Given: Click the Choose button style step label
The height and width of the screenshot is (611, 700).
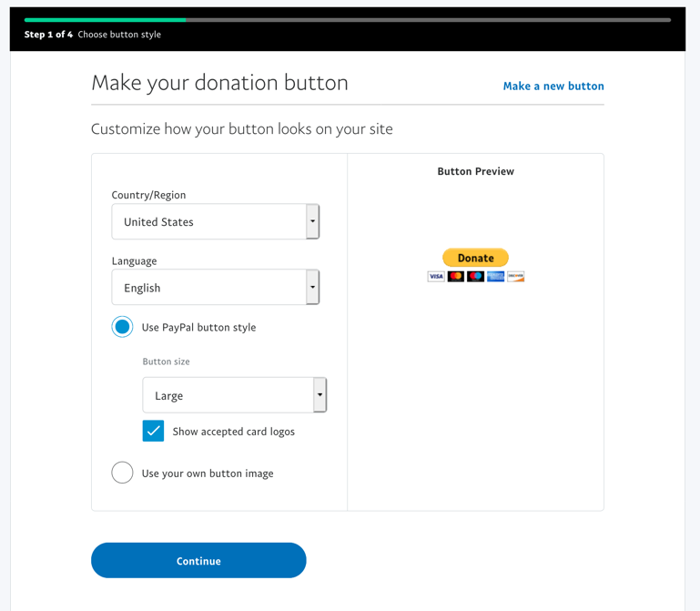Looking at the screenshot, I should point(119,35).
